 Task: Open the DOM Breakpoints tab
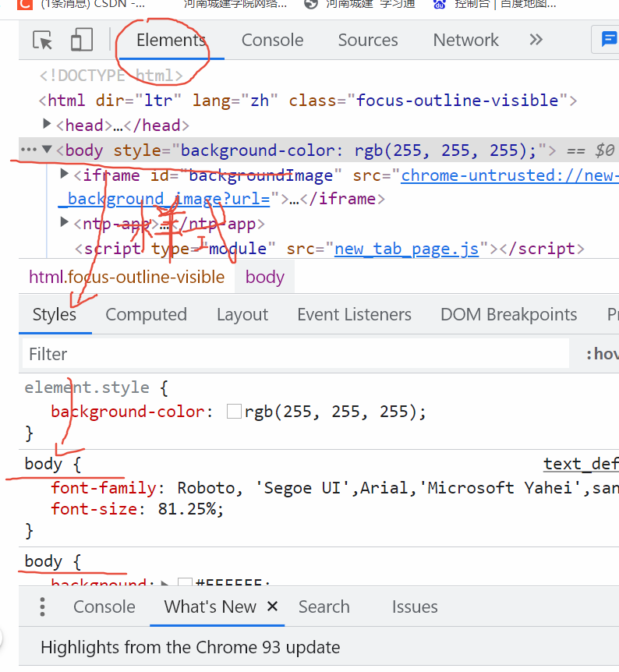[508, 315]
